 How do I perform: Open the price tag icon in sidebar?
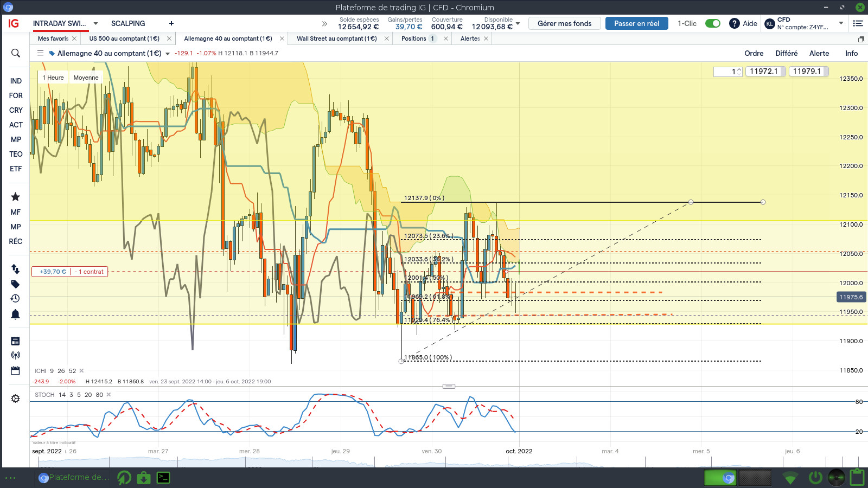pyautogui.click(x=15, y=284)
